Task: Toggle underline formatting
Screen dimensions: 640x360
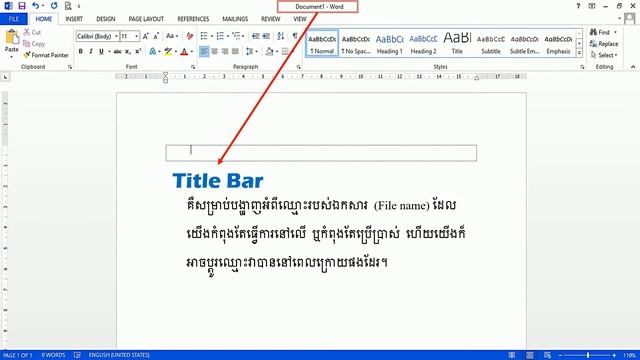Action: pos(101,51)
